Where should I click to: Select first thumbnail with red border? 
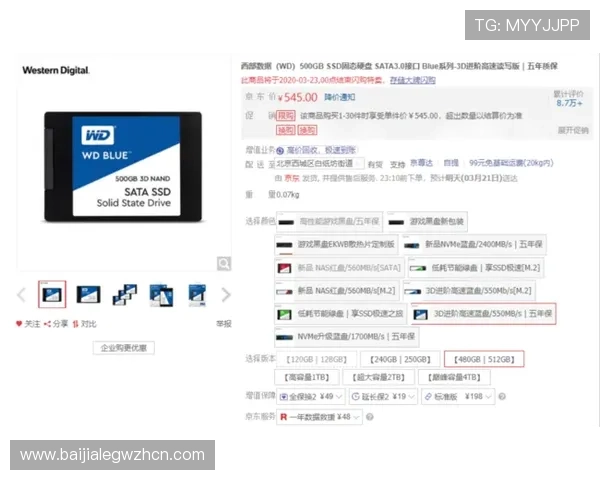pos(52,294)
